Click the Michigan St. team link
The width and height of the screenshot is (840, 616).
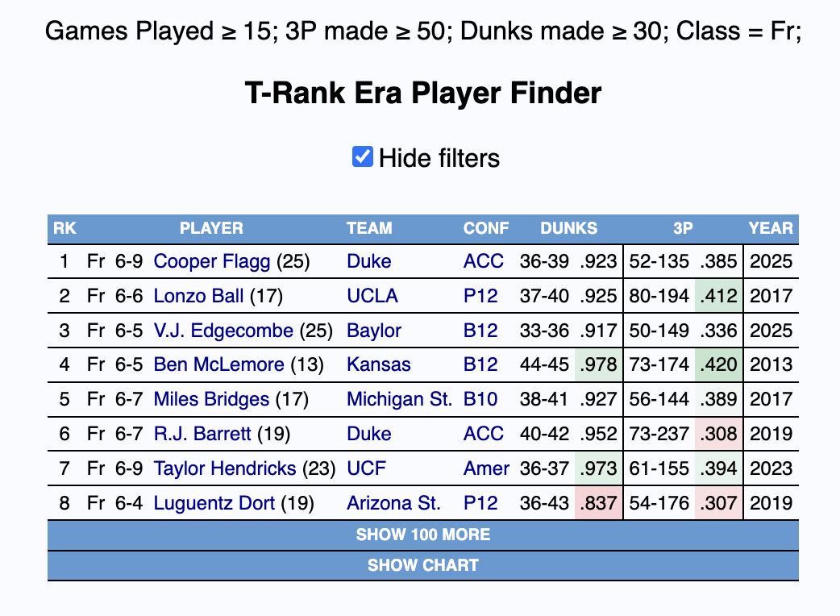pos(399,400)
